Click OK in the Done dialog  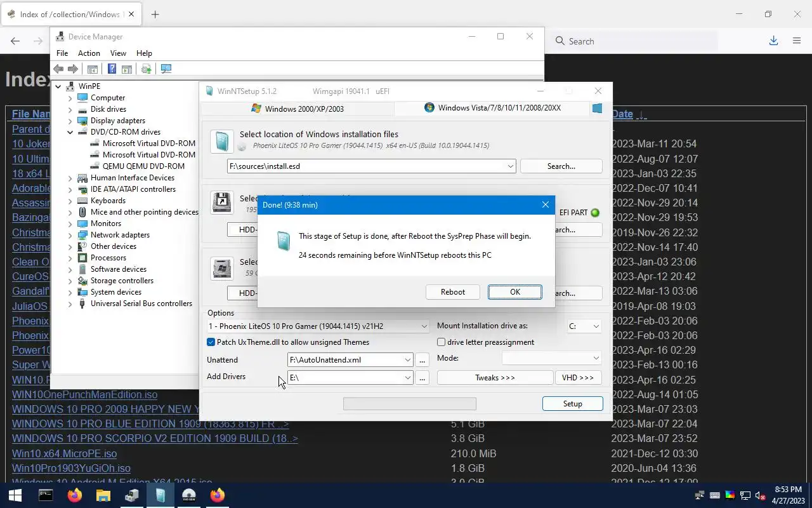tap(515, 292)
